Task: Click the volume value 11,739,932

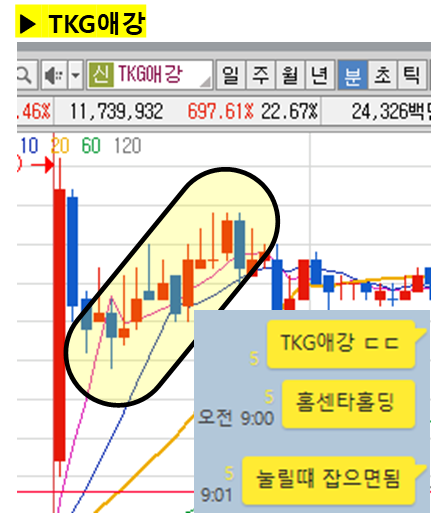Action: point(116,111)
